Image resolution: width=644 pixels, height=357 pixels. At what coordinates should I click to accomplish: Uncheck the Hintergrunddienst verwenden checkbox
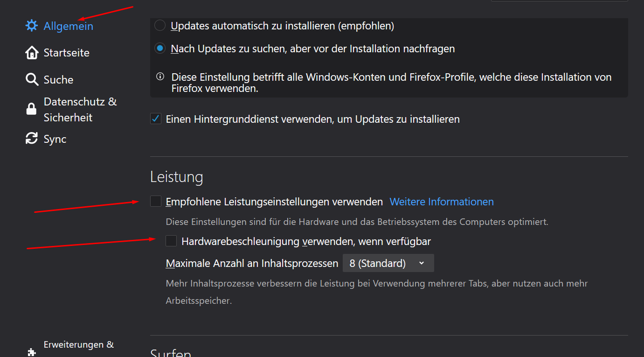pos(156,119)
